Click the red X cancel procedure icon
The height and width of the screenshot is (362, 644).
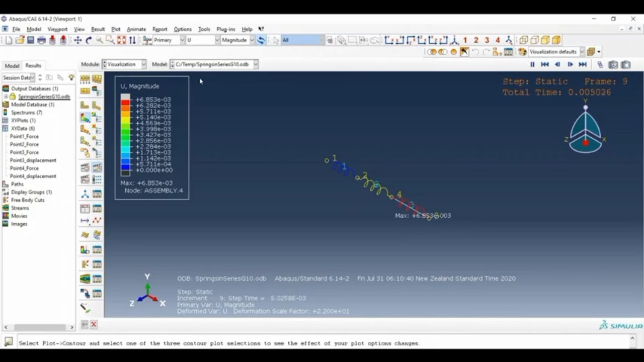(x=94, y=325)
